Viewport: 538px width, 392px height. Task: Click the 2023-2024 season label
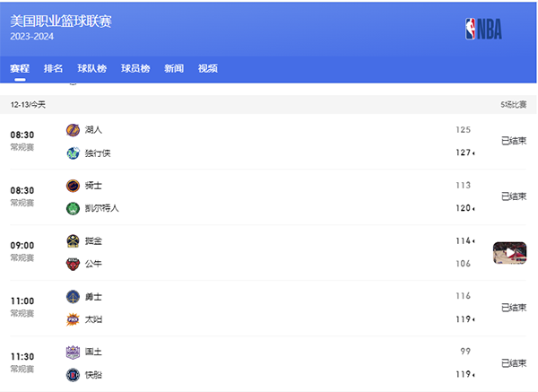point(32,37)
